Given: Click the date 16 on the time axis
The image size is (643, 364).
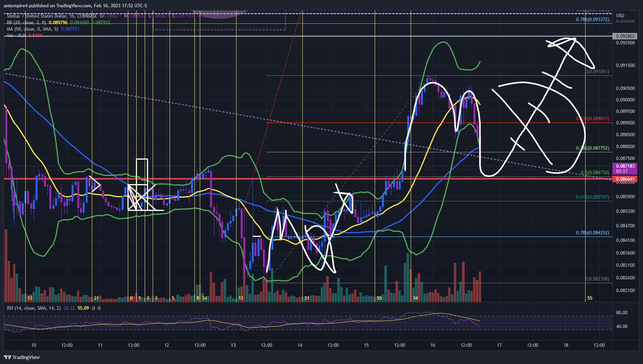Looking at the screenshot, I should pyautogui.click(x=433, y=345).
